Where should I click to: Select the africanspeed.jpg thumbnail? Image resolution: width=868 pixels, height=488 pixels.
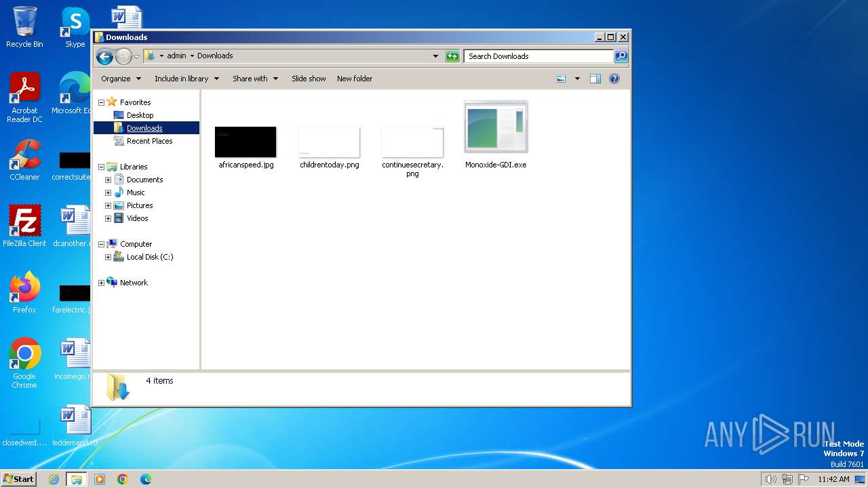click(x=245, y=142)
